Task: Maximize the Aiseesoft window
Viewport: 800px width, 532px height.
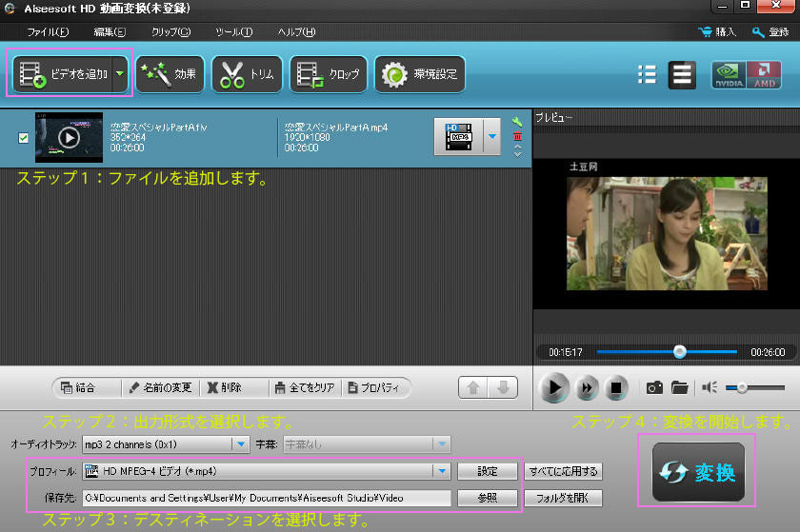Action: click(x=745, y=6)
